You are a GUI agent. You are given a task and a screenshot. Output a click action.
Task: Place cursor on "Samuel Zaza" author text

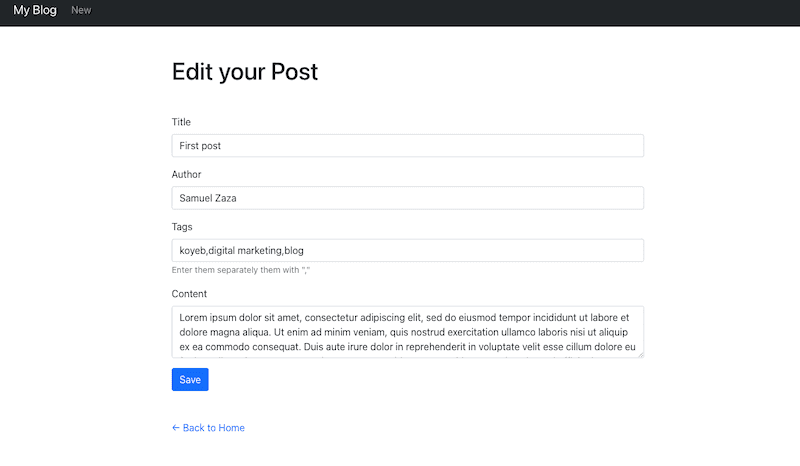(207, 198)
